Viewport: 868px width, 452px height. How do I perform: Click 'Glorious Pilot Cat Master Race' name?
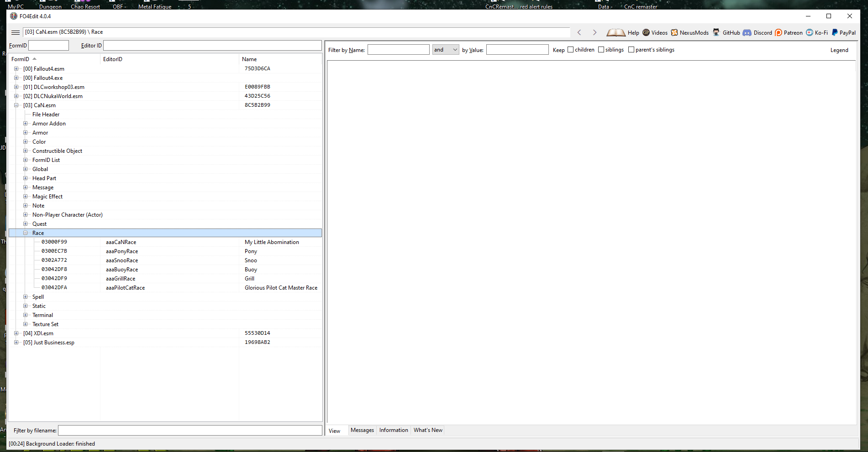pyautogui.click(x=281, y=288)
